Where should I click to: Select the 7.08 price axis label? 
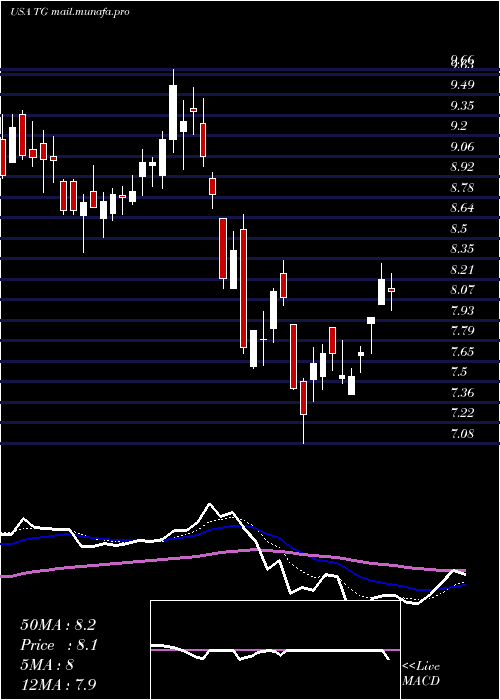tap(462, 434)
